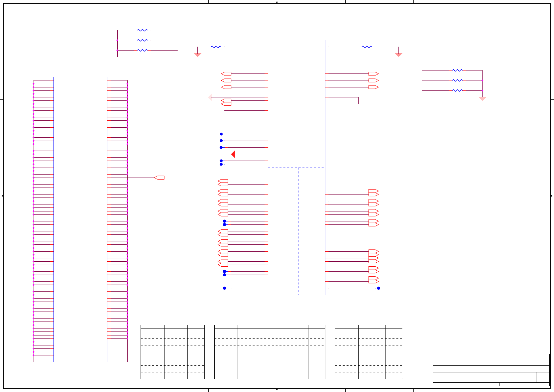Select the ground symbol right of the IC's upper-right resistor
554x392 pixels.
pos(398,55)
